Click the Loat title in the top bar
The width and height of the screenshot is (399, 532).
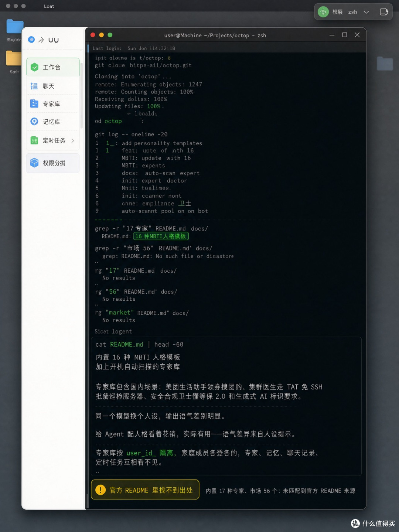point(49,6)
